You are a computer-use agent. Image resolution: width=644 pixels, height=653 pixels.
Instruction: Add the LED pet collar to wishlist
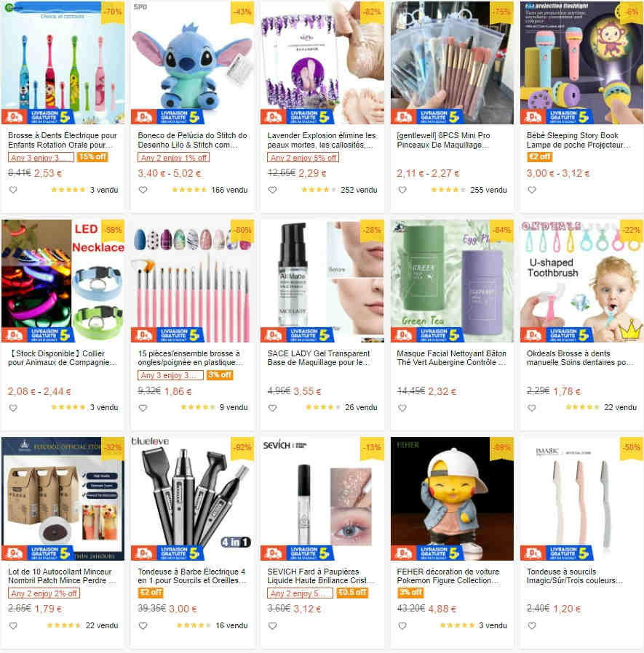13,408
